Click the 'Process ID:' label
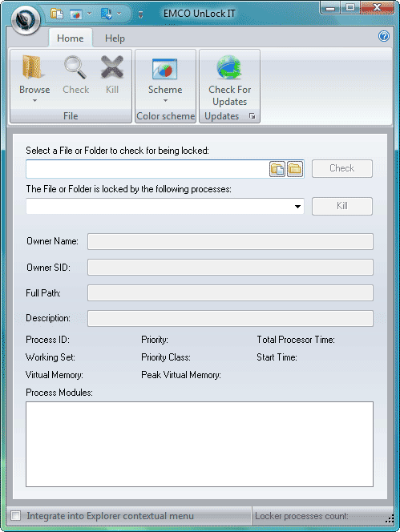This screenshot has width=400, height=532. coord(47,340)
